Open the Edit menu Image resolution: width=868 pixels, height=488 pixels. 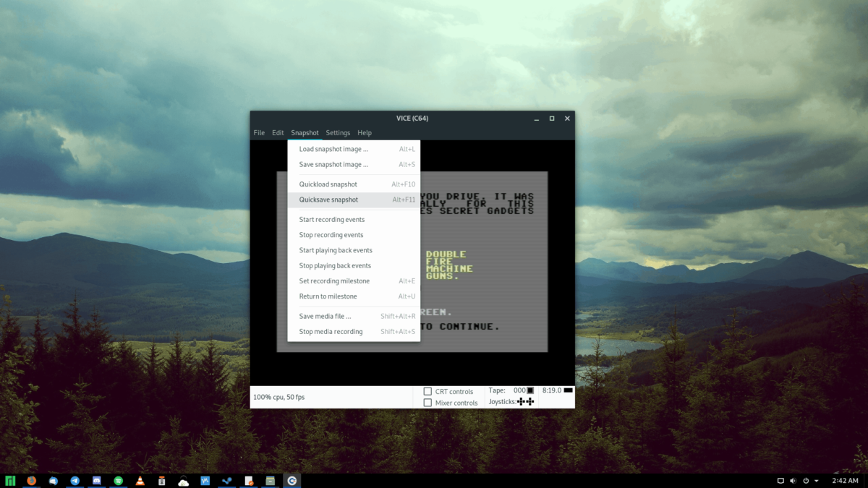(x=278, y=133)
